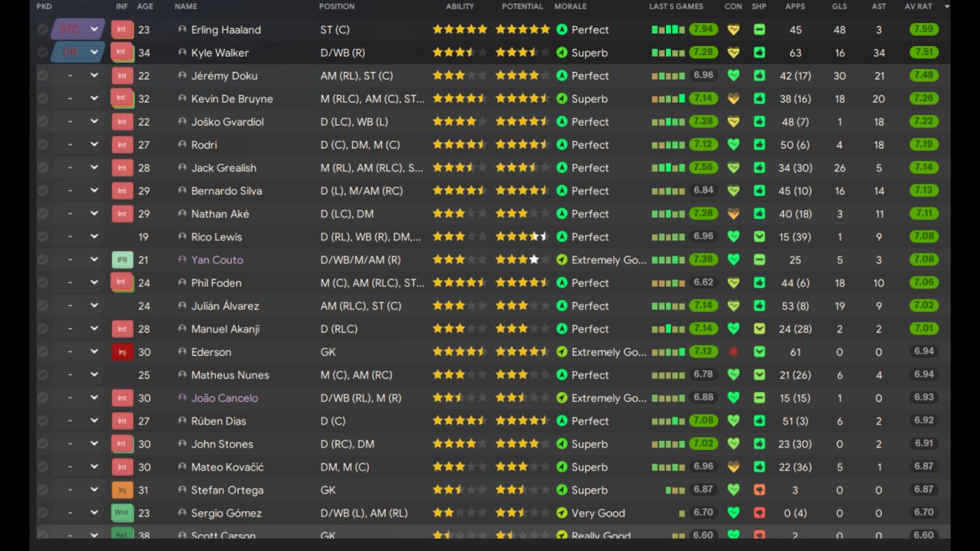Click Haaland's 7.59 average rating badge

click(x=924, y=30)
